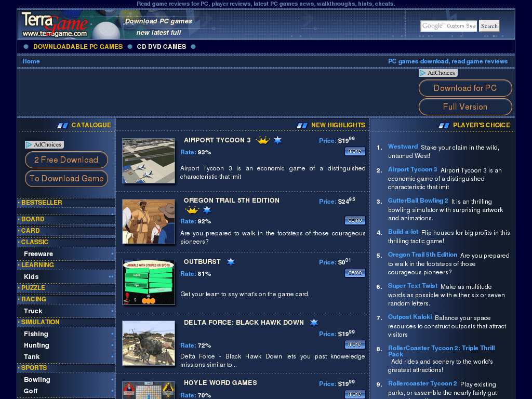Select the Truck subcategory
The image size is (532, 399).
pyautogui.click(x=33, y=311)
